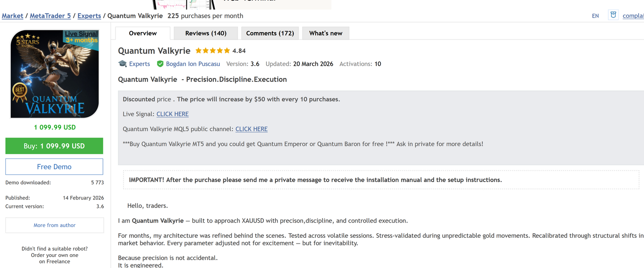Go to Market breadcrumb link

[x=12, y=16]
